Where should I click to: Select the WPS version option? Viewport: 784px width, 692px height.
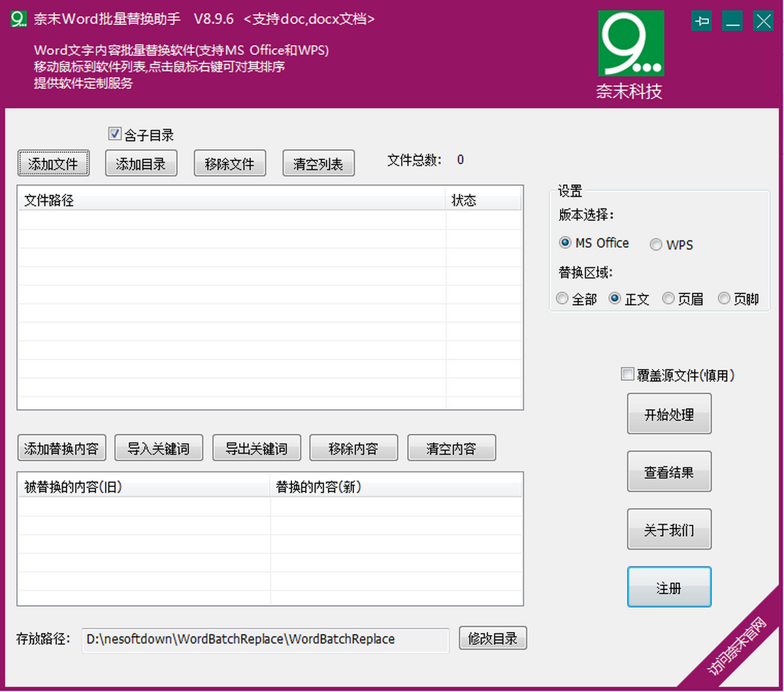(x=656, y=244)
